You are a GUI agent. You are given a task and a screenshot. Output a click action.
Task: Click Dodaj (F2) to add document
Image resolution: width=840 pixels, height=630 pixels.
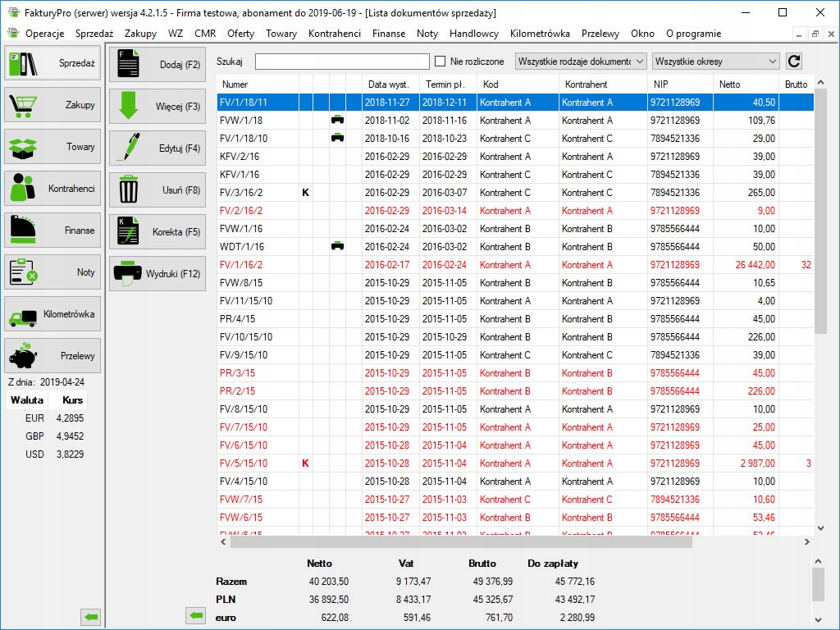point(157,64)
